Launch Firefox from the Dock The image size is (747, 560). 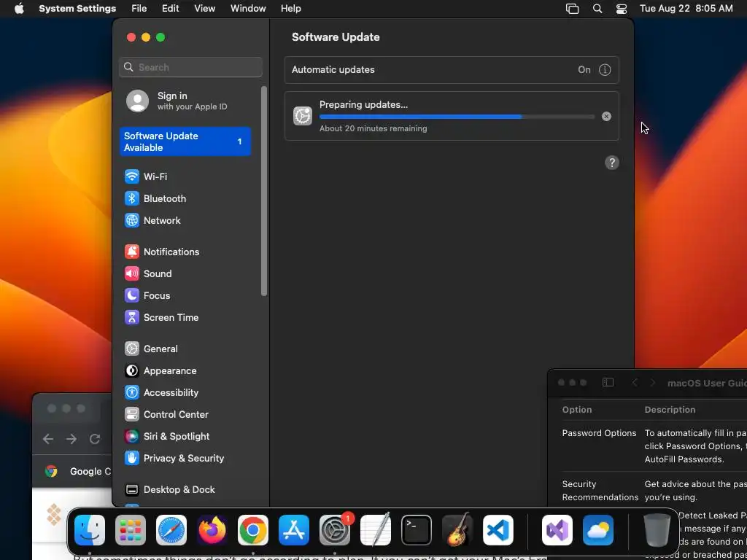click(x=212, y=530)
